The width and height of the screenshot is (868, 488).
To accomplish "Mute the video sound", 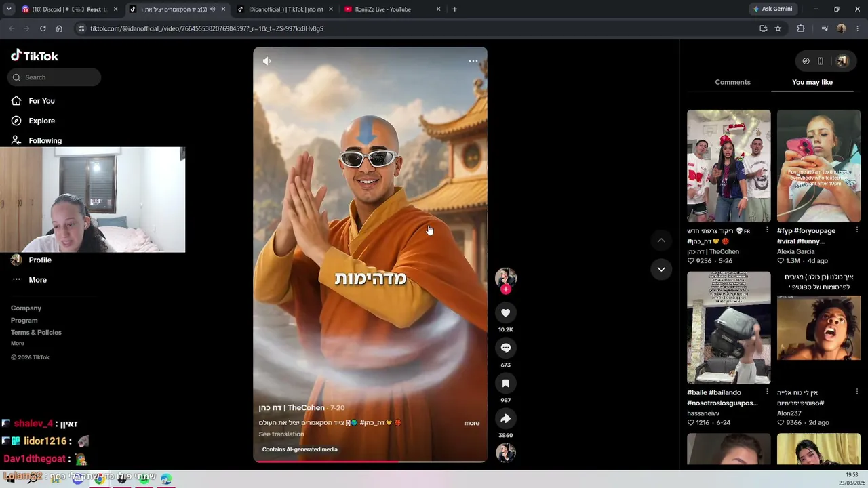I will click(267, 61).
